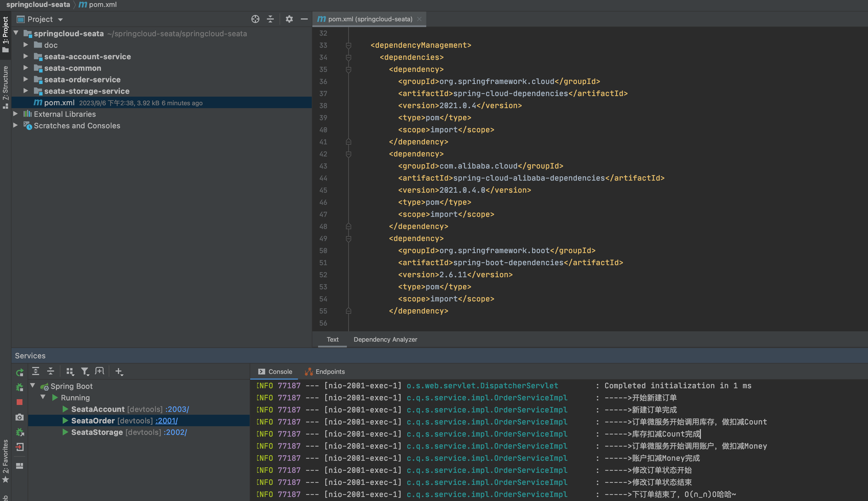Fold the dependencyManagement tag at line 33
This screenshot has width=868, height=501.
click(x=348, y=45)
